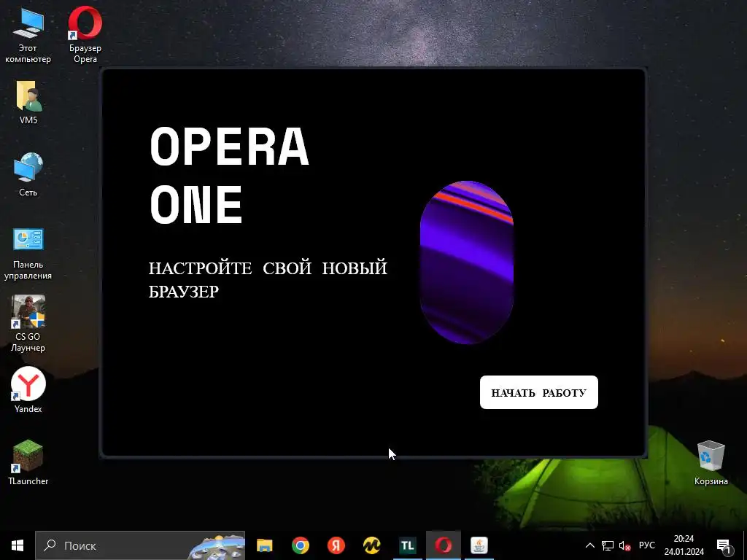The image size is (747, 560).
Task: Open File Explorer from the taskbar
Action: click(x=264, y=545)
